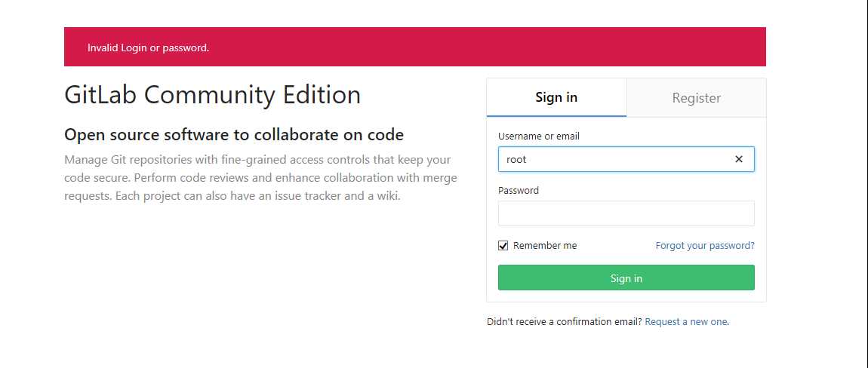This screenshot has height=368, width=868.
Task: Open the Forgot your password link
Action: pyautogui.click(x=704, y=246)
